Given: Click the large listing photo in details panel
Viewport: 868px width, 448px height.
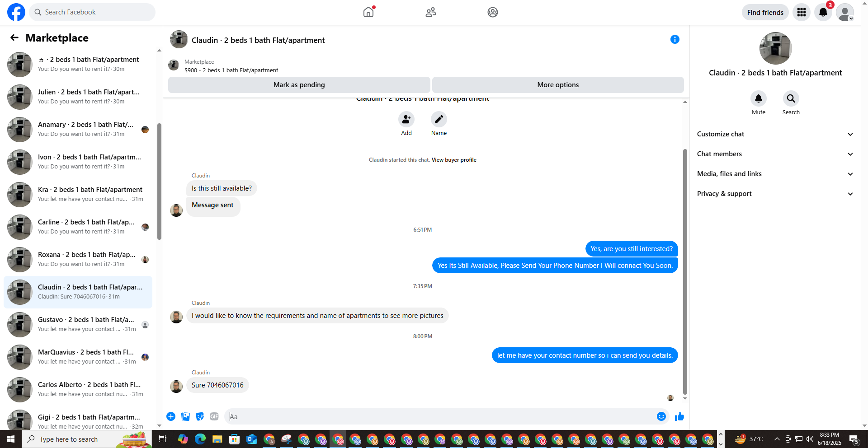Looking at the screenshot, I should (775, 48).
